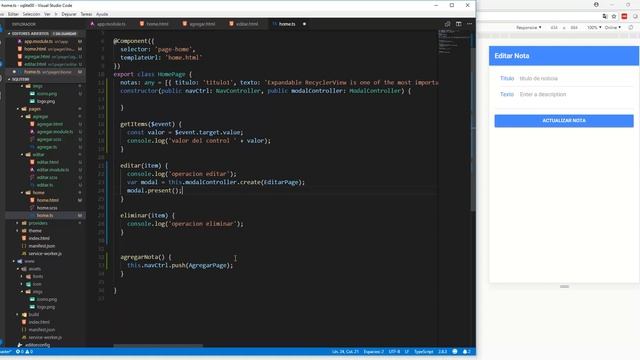Click the TypeScript language mode entry

(424, 351)
